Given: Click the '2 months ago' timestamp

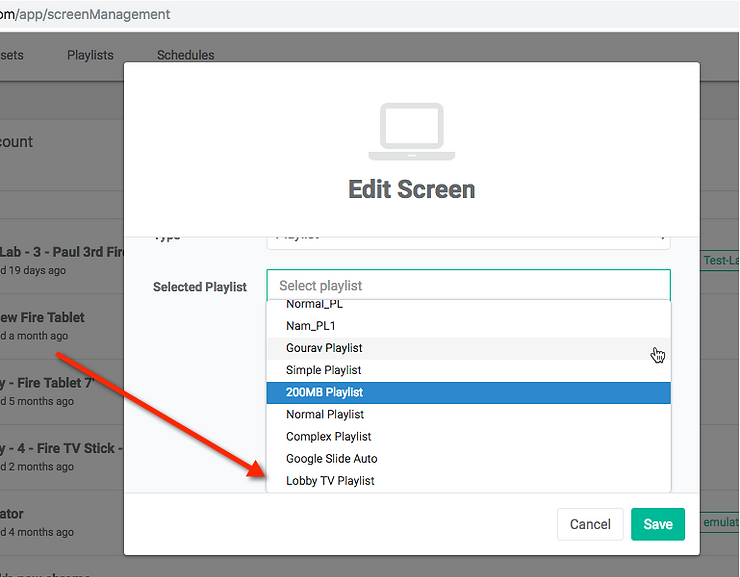Looking at the screenshot, I should pos(42,467).
